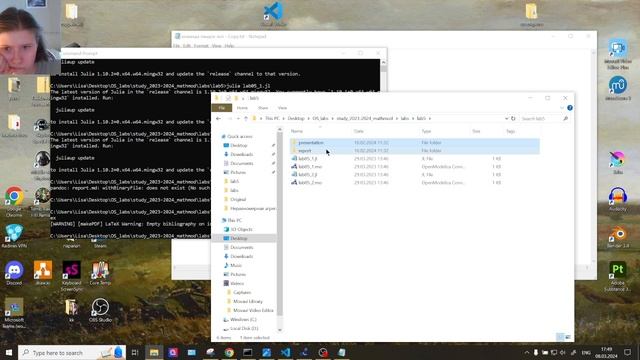Open Notepad Format menu
Screen dimensions: 640x360
pos(201,46)
